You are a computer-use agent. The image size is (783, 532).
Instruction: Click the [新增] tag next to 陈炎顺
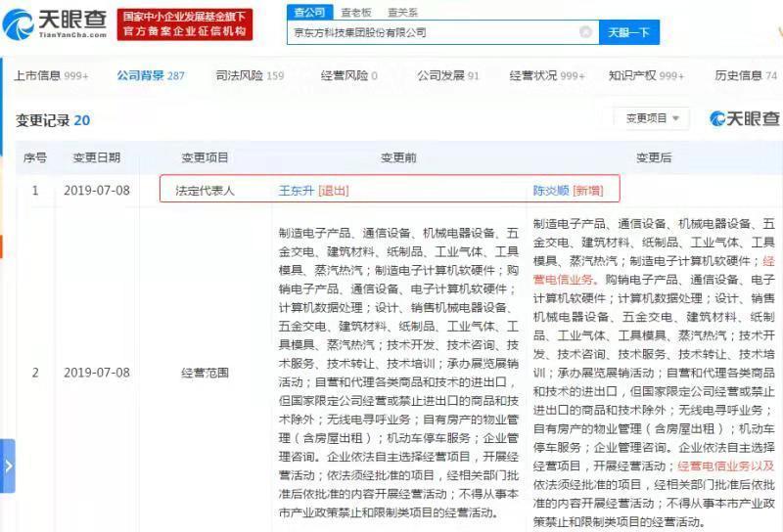(588, 191)
